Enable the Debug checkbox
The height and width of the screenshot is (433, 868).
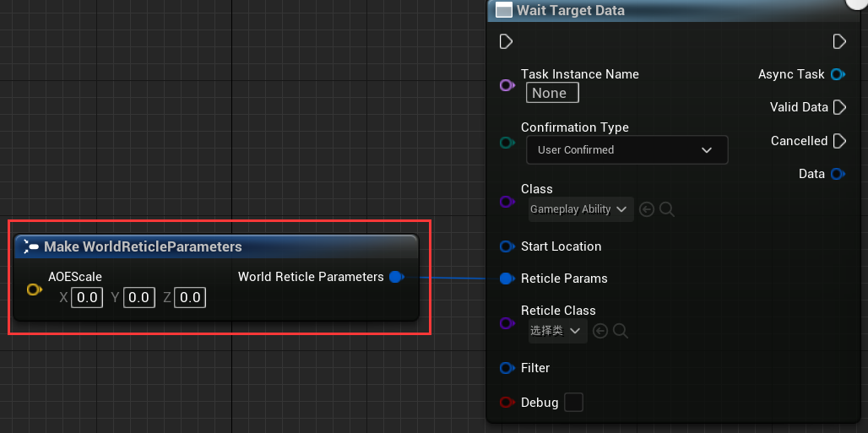pos(573,403)
